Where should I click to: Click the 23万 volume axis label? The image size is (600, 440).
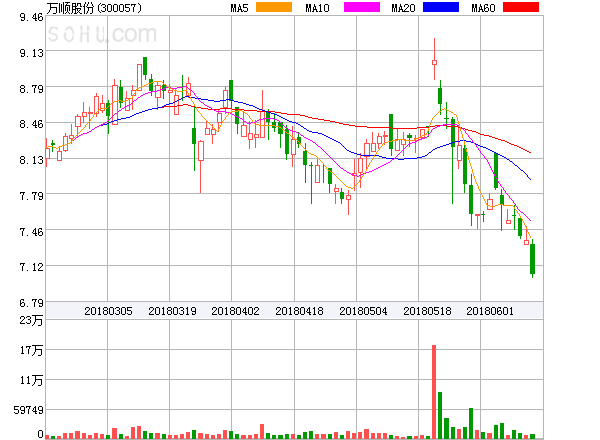click(31, 320)
